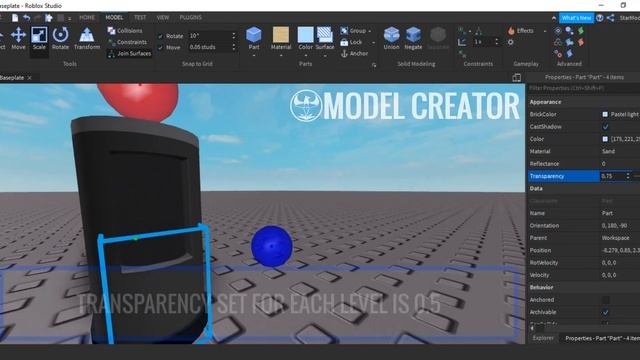
Task: Adjust the Move studs stepper
Action: coord(234,47)
